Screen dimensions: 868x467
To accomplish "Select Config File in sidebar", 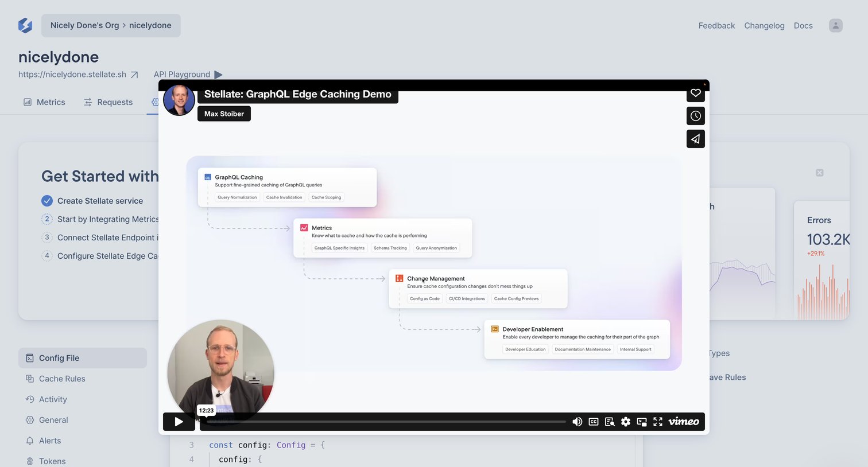I will point(83,358).
